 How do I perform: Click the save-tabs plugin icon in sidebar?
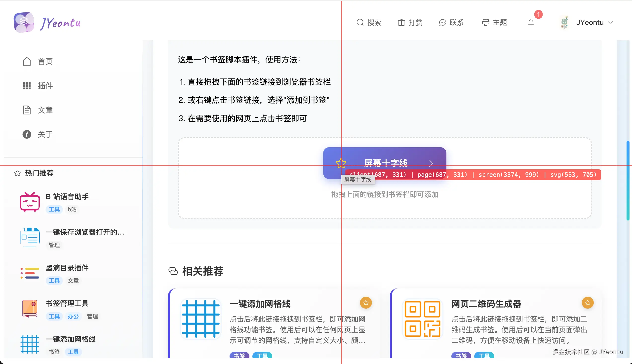click(x=30, y=238)
